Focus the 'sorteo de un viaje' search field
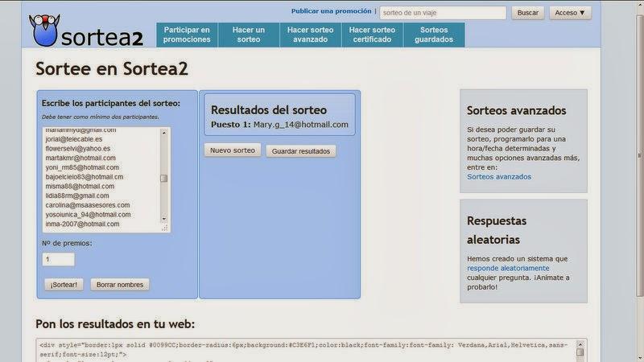This screenshot has width=644, height=362. click(442, 13)
